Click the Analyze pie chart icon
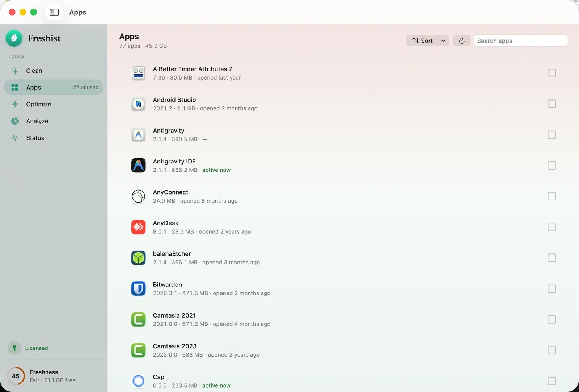 coord(15,121)
